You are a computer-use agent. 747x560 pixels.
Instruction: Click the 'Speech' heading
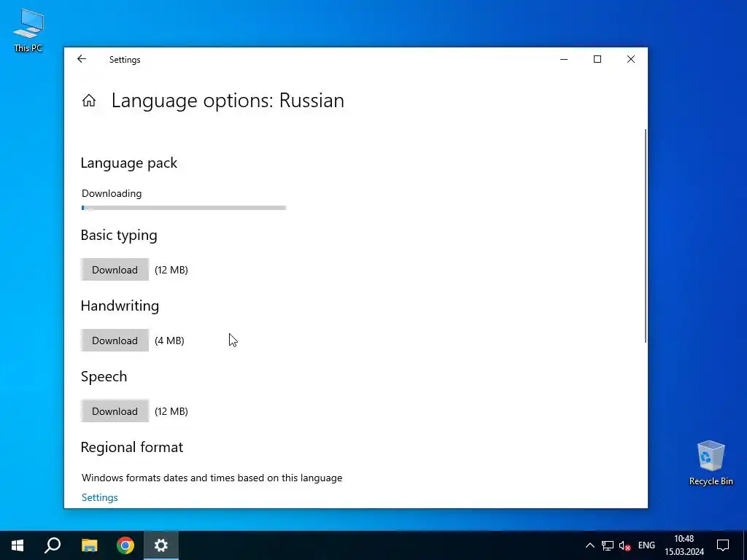pos(104,376)
